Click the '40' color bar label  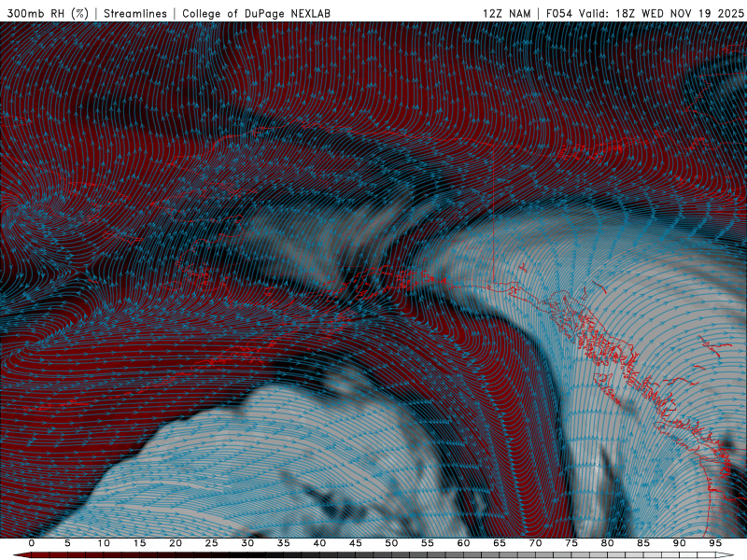(x=319, y=543)
